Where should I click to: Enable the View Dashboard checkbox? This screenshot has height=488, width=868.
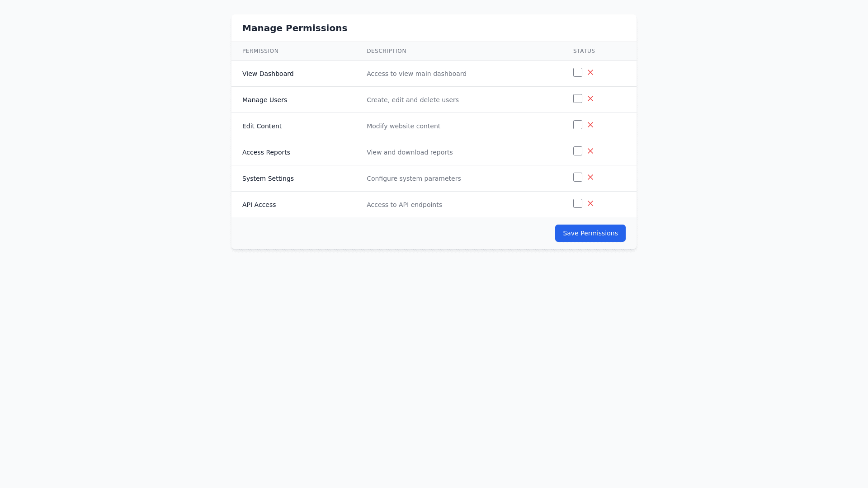pyautogui.click(x=578, y=72)
